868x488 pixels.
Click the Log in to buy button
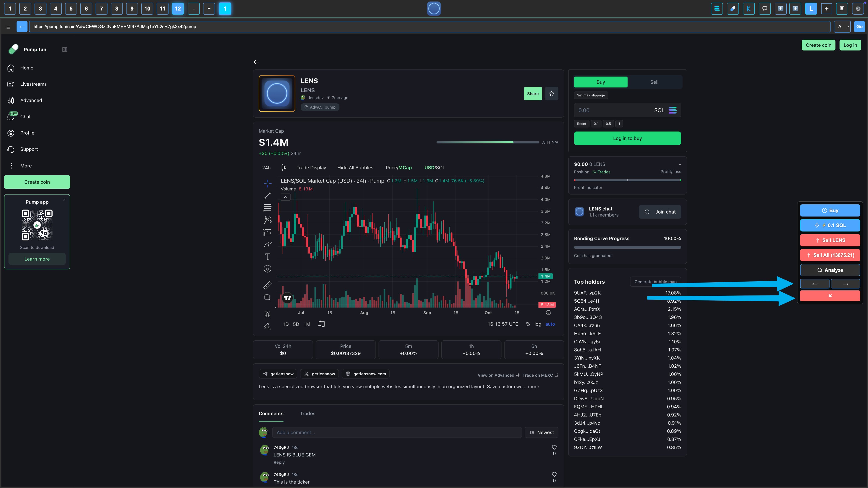pyautogui.click(x=627, y=138)
